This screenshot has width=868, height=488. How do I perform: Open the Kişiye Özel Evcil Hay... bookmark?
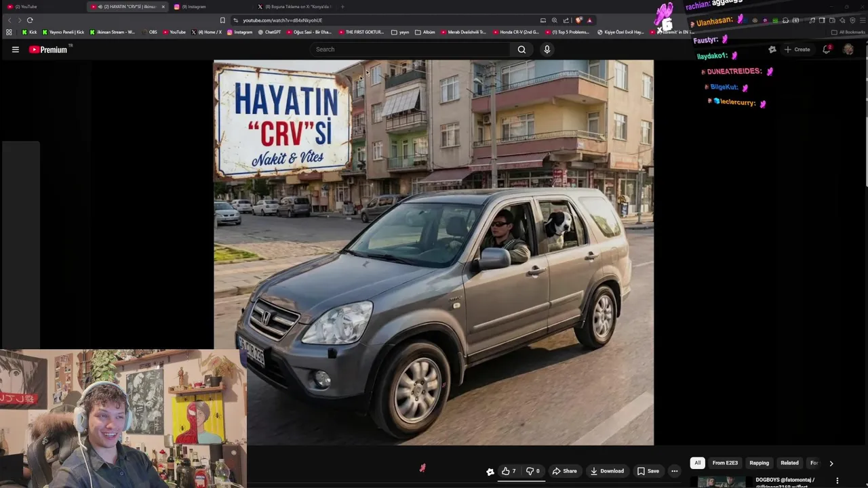tap(620, 32)
